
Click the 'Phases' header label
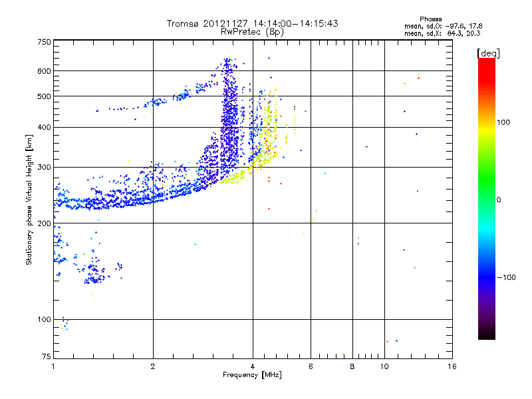click(x=430, y=19)
